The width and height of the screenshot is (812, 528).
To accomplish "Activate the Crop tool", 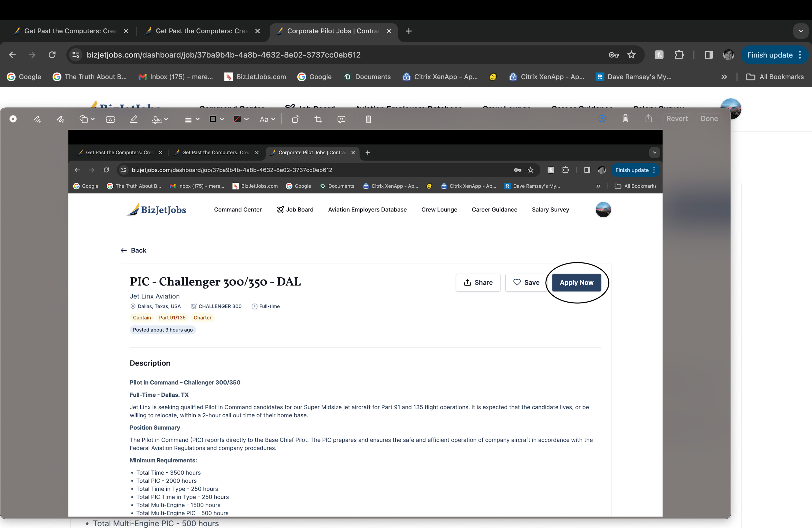I will point(318,119).
